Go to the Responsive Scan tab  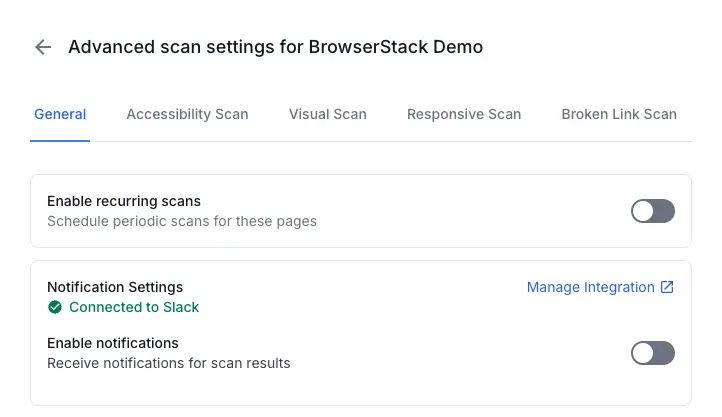464,114
